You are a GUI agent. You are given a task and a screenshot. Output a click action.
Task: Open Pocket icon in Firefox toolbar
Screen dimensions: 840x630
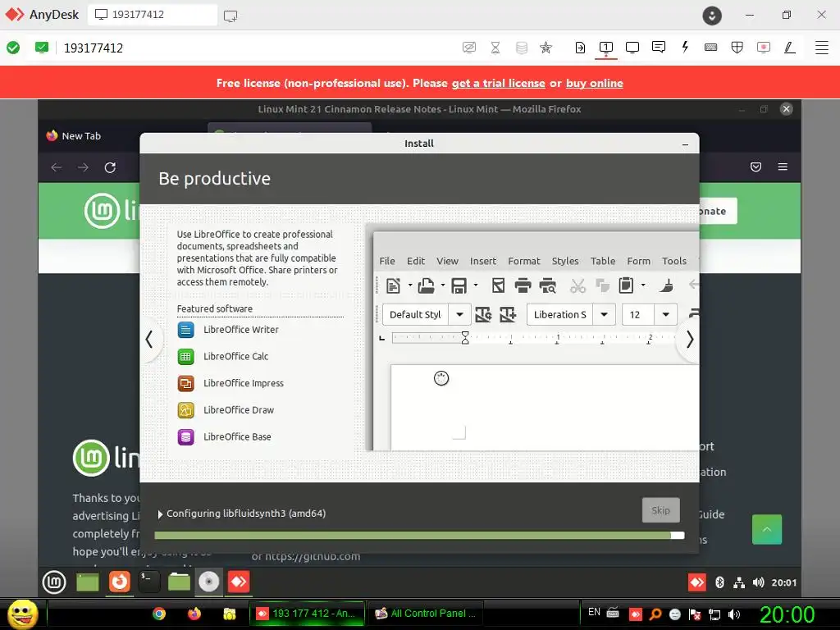coord(756,167)
